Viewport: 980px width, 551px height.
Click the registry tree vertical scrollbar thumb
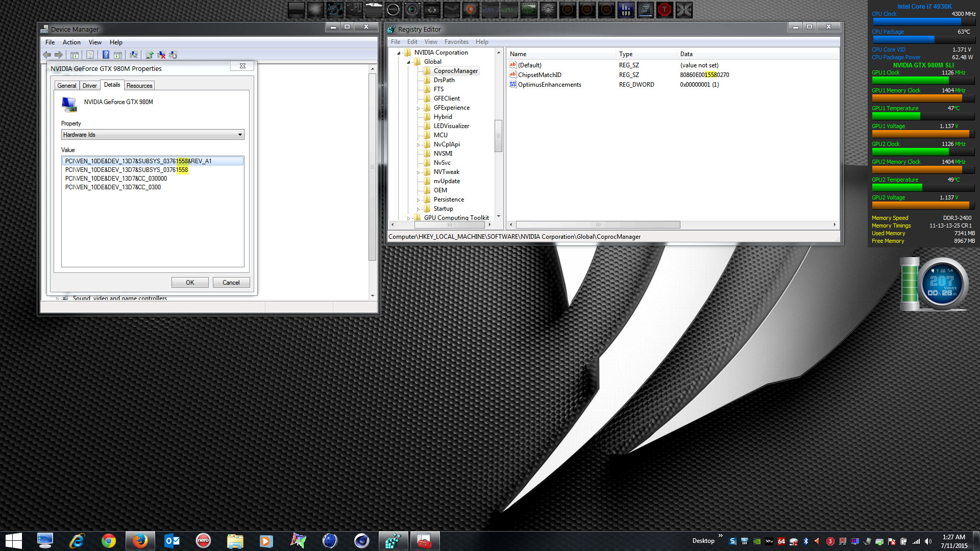498,136
